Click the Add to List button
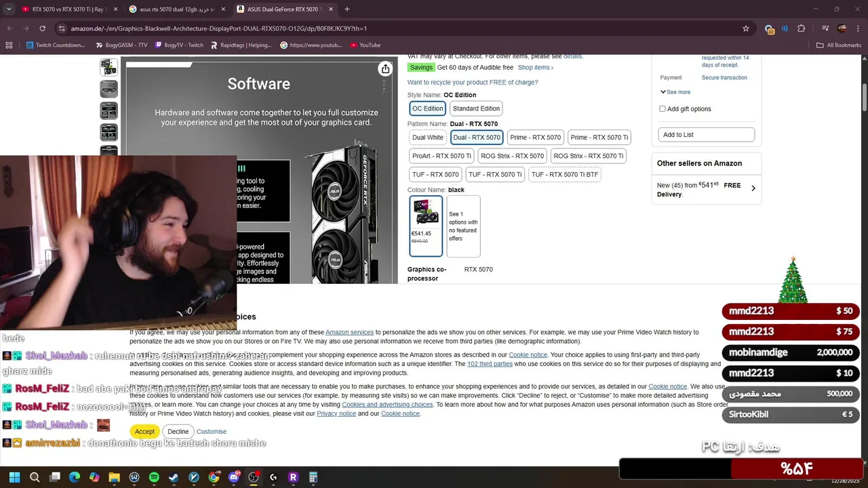This screenshot has width=868, height=488. pyautogui.click(x=706, y=135)
